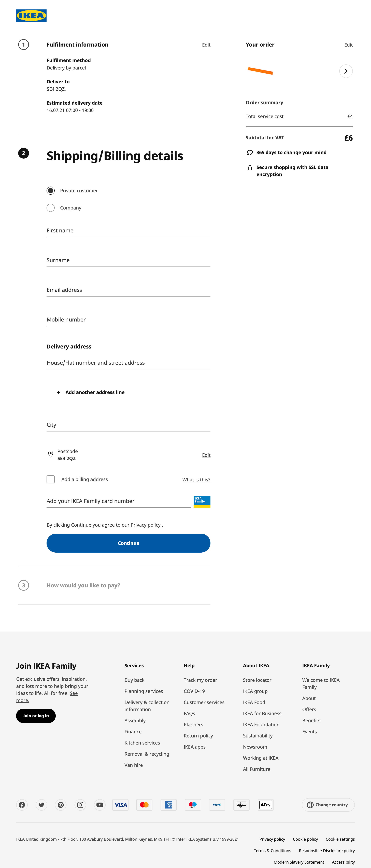371x868 pixels.
Task: Click the Apple Pay icon
Action: (265, 805)
